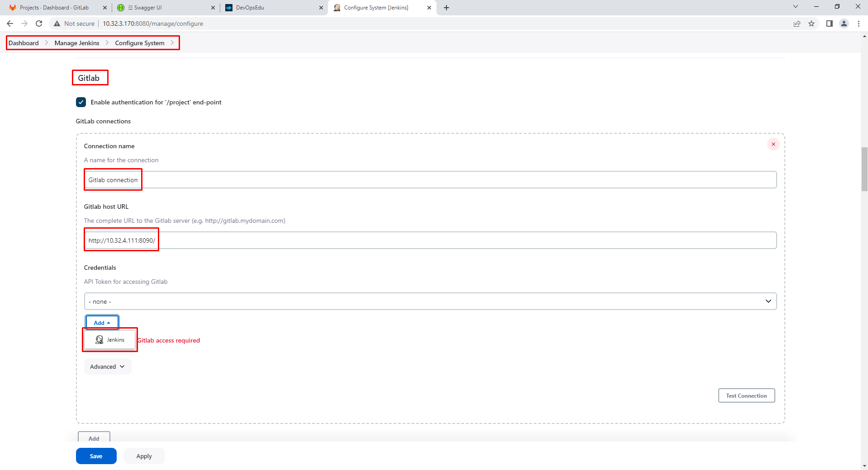Open the browser profile avatar

coord(844,23)
